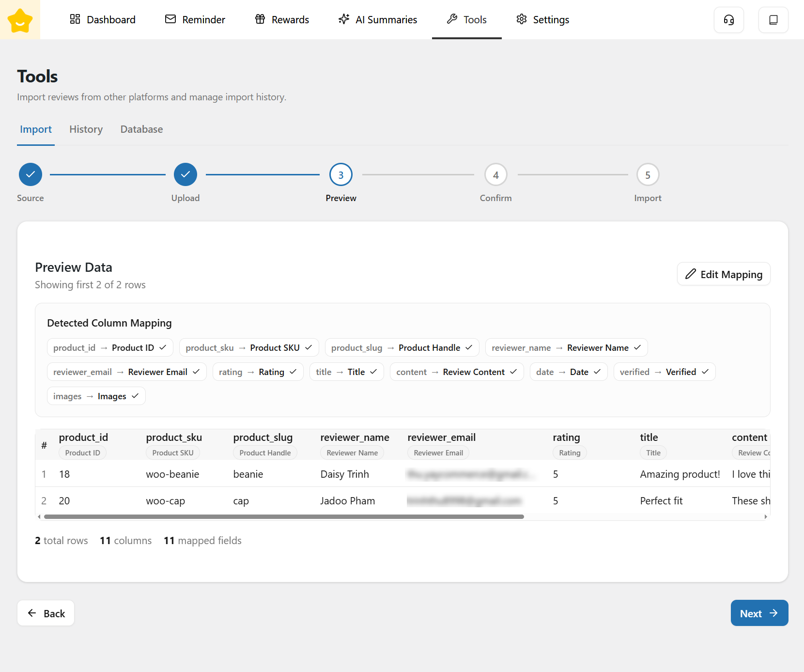Proceed with the Next button

[x=759, y=613]
